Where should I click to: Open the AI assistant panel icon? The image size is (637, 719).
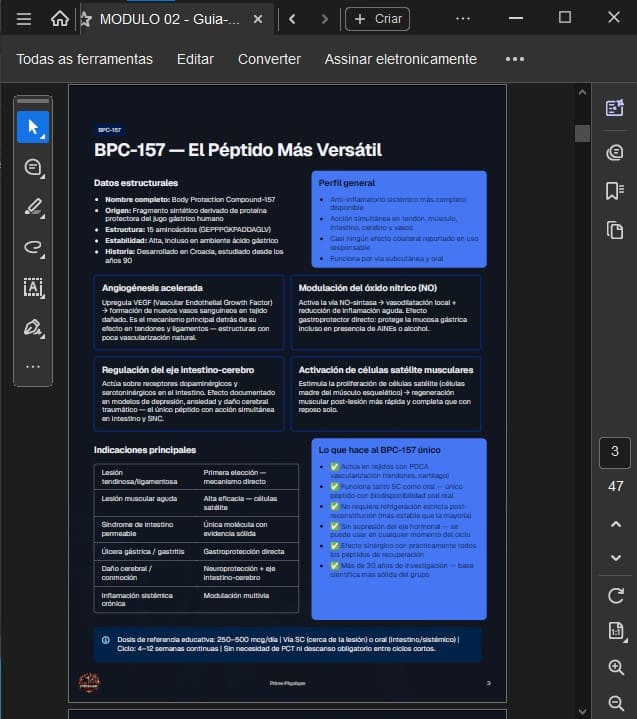(x=615, y=108)
